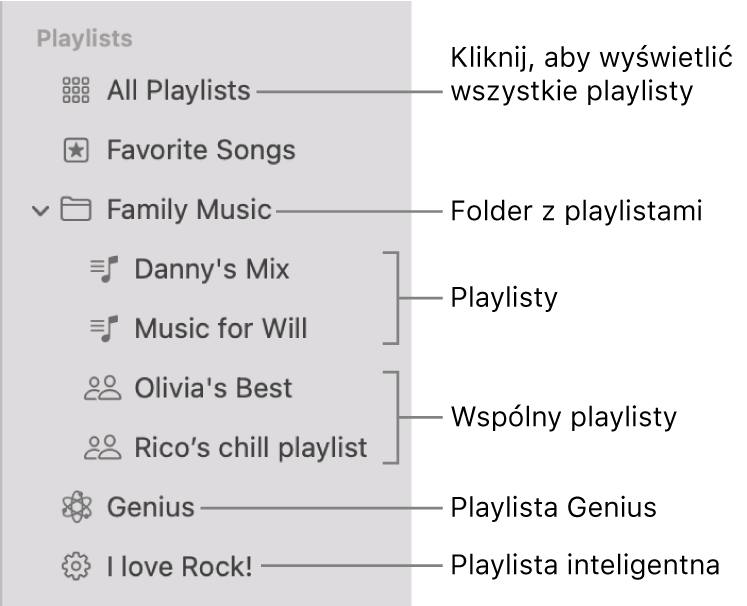Select the Family Music folder label

pos(189,210)
